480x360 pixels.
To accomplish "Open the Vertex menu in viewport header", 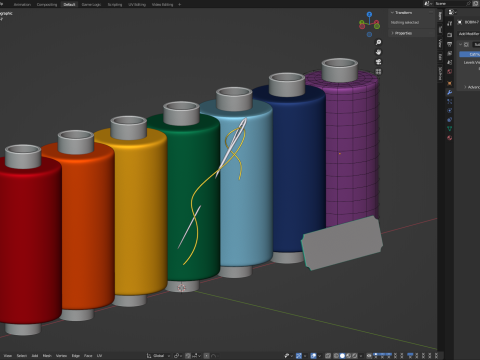I will click(x=61, y=356).
